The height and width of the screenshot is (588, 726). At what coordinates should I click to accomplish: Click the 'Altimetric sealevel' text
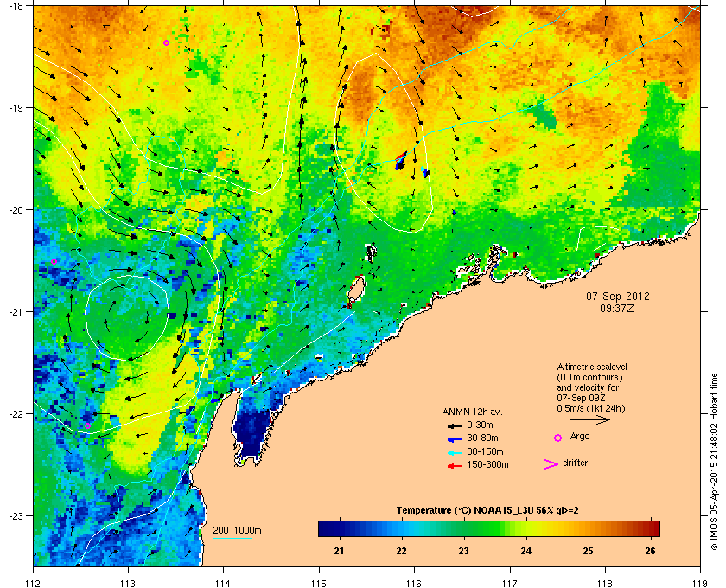click(x=592, y=367)
